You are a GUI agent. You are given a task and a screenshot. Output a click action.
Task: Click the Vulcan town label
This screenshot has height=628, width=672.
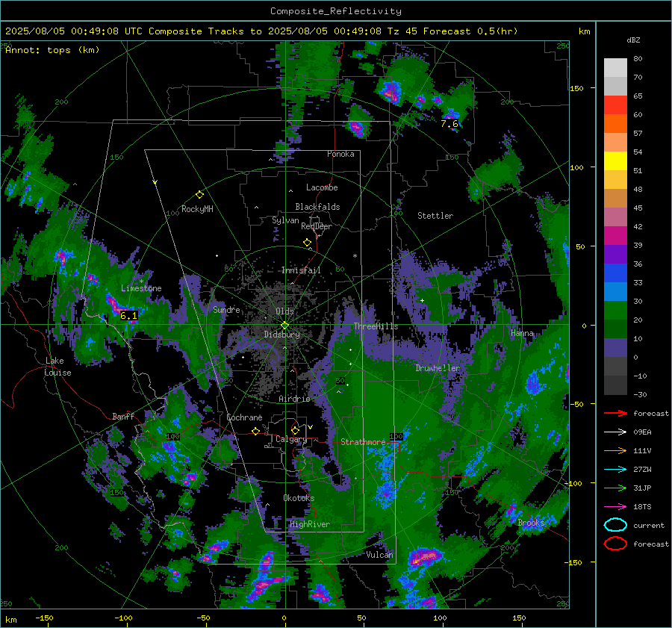[380, 555]
